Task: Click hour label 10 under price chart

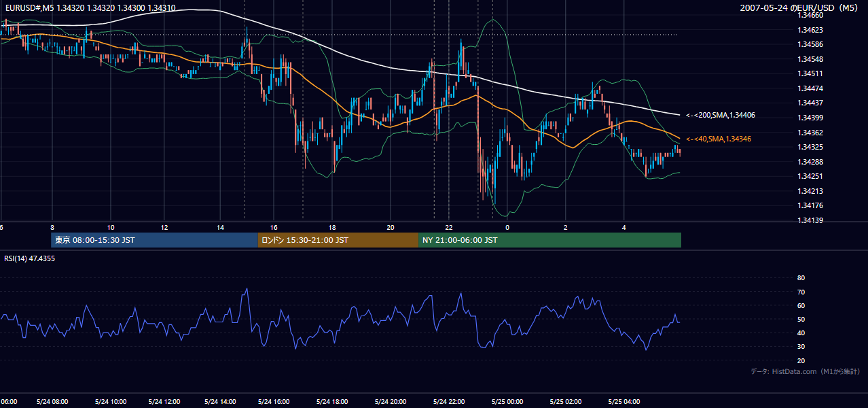Action: (x=111, y=227)
